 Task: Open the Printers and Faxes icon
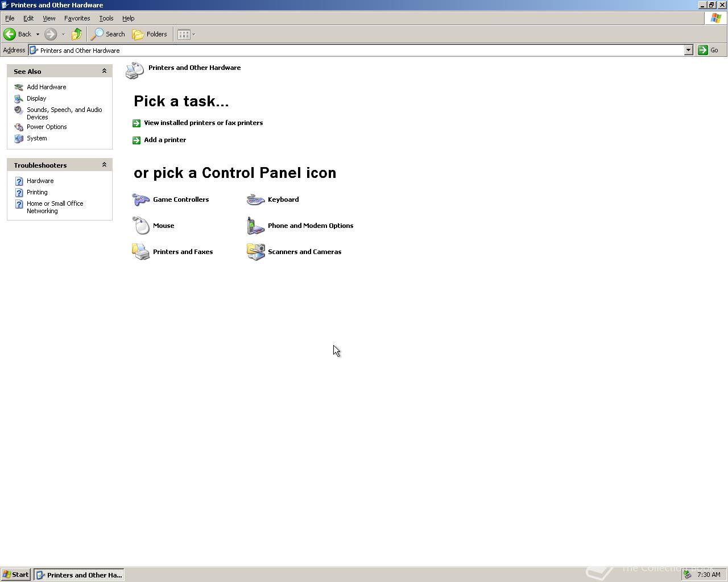click(x=141, y=252)
